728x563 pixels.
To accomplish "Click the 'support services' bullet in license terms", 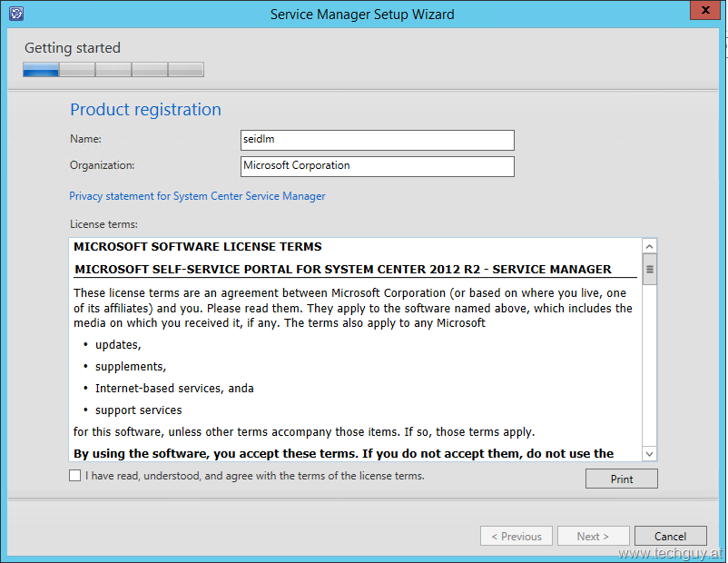I will (x=138, y=410).
